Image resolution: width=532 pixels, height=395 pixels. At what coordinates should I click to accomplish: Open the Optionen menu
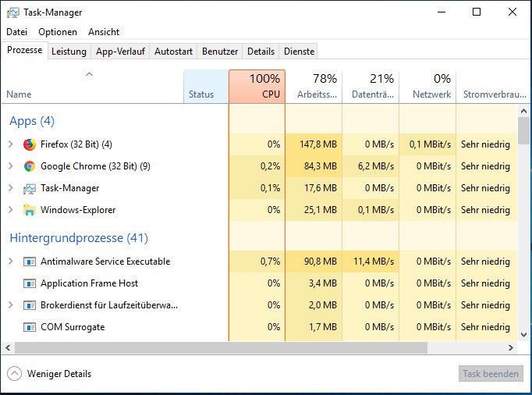click(x=58, y=32)
